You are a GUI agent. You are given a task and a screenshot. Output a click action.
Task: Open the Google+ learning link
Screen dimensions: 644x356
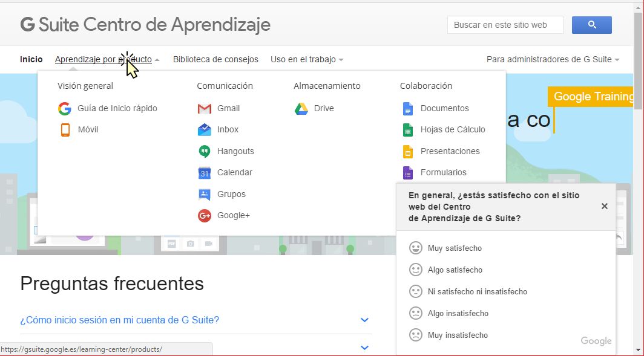click(x=233, y=215)
